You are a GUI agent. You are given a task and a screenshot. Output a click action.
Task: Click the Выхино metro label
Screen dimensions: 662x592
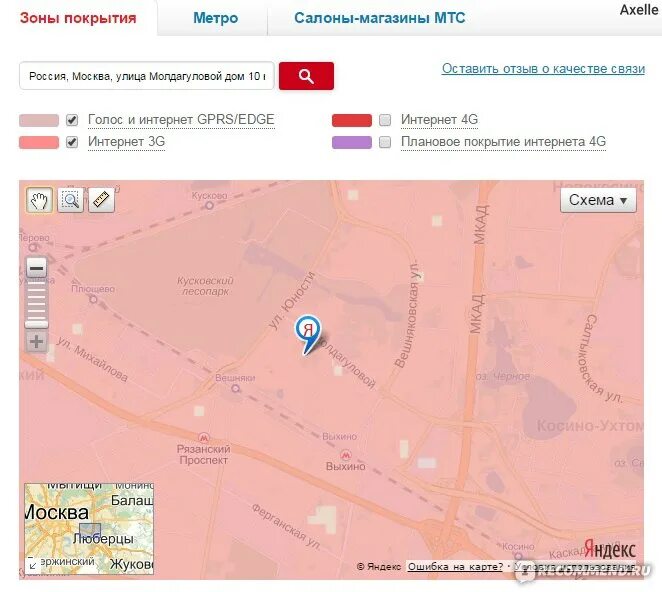pyautogui.click(x=345, y=467)
